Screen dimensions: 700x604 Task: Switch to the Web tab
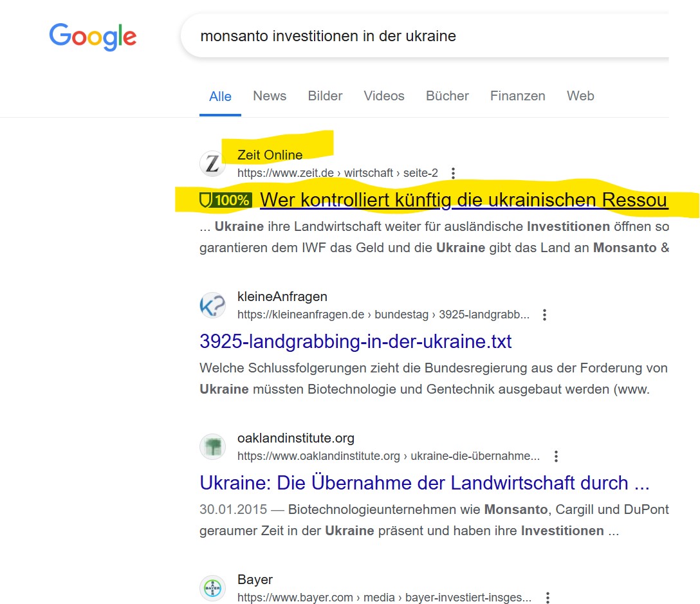click(580, 96)
